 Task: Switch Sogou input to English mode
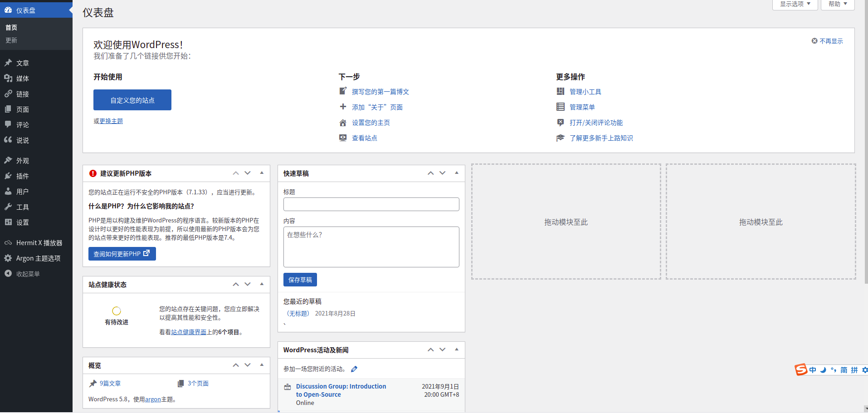(x=812, y=370)
